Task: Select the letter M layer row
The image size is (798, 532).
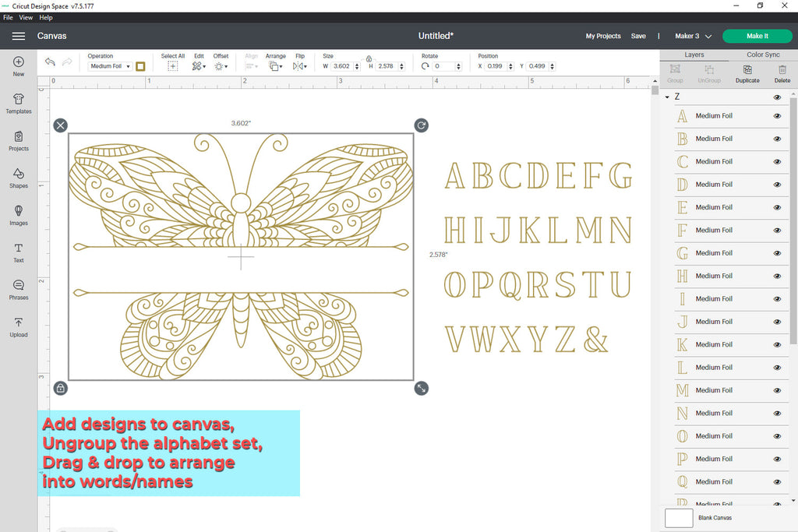Action: click(731, 390)
